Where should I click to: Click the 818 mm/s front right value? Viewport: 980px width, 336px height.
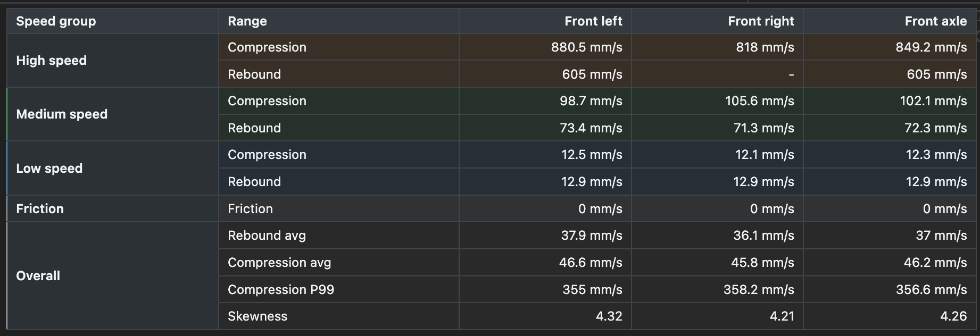765,47
